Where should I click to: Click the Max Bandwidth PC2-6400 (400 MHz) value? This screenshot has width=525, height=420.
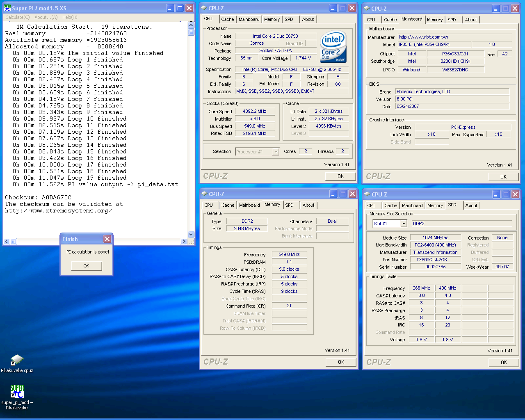pos(435,245)
